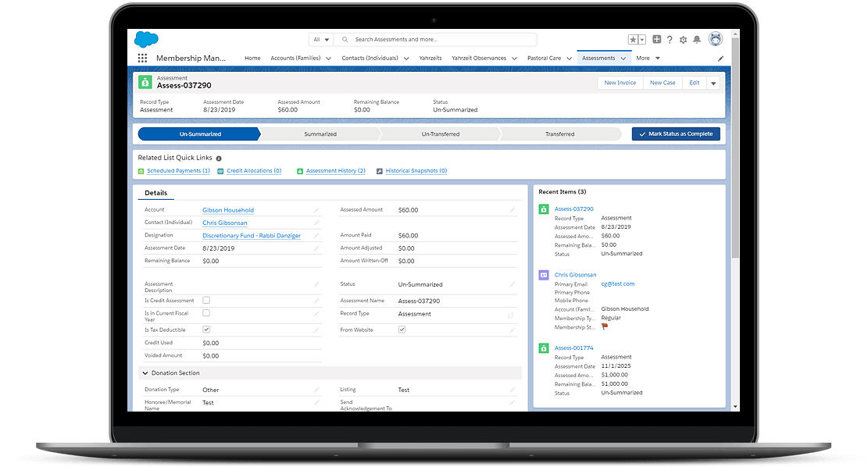Open the cg@test.com email link

point(618,283)
